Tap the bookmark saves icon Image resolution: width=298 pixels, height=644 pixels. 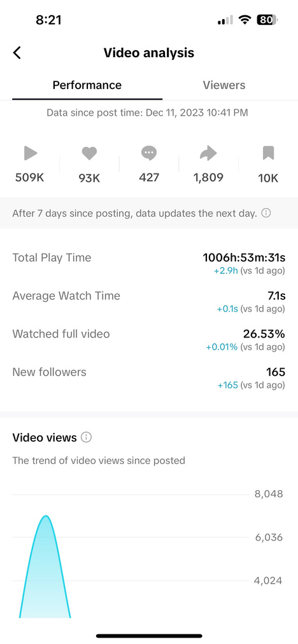pyautogui.click(x=268, y=154)
